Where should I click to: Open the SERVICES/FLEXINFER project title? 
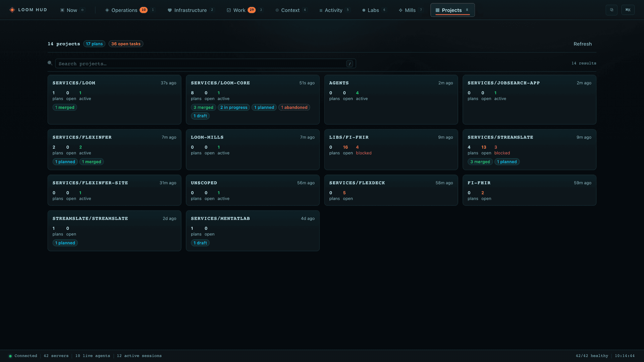[x=82, y=137]
